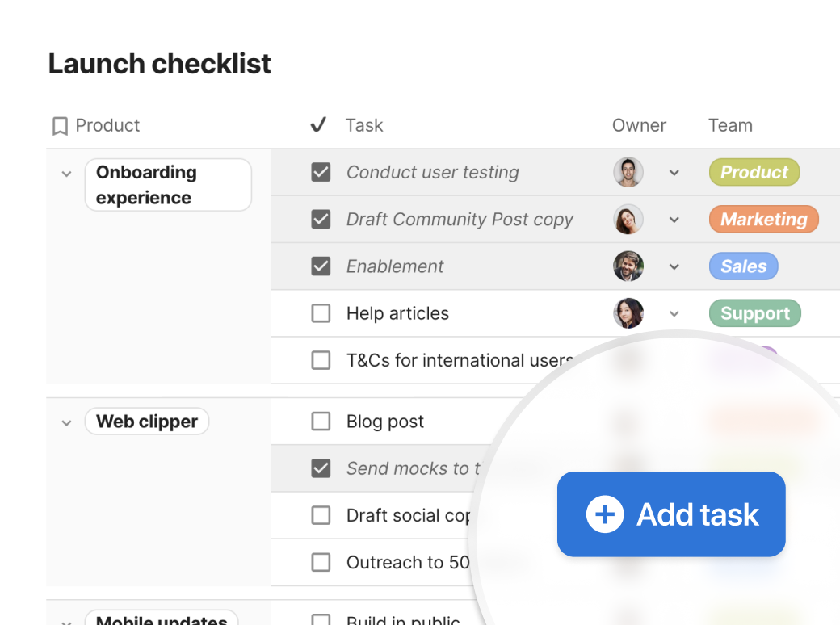Click the Owner column header
Viewport: 840px width, 625px height.
tap(639, 125)
